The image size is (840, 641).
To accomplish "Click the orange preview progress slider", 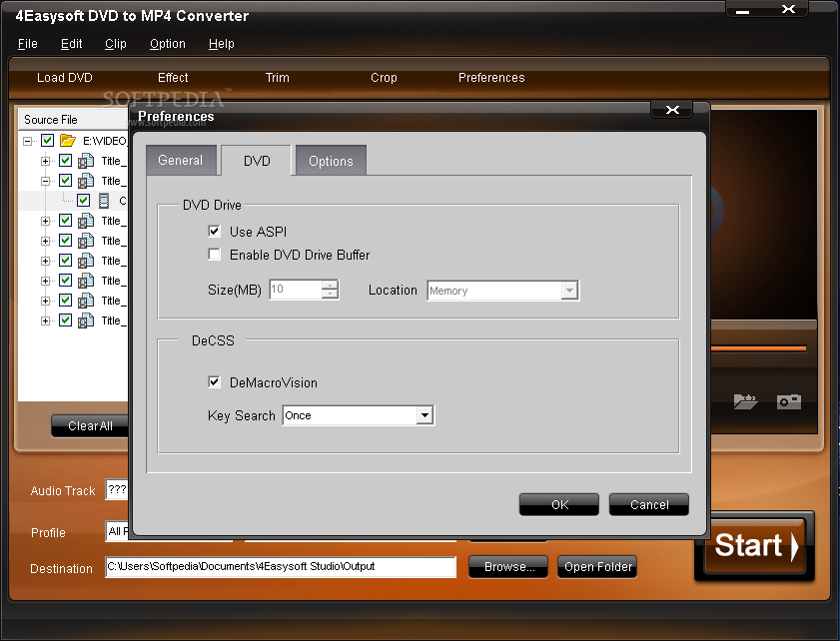I will click(x=758, y=348).
